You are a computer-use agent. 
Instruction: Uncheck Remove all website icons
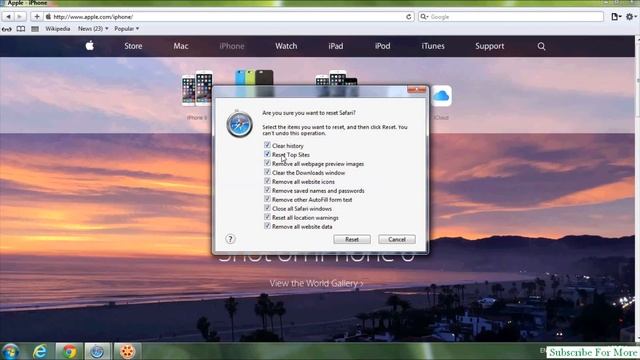[x=267, y=181]
